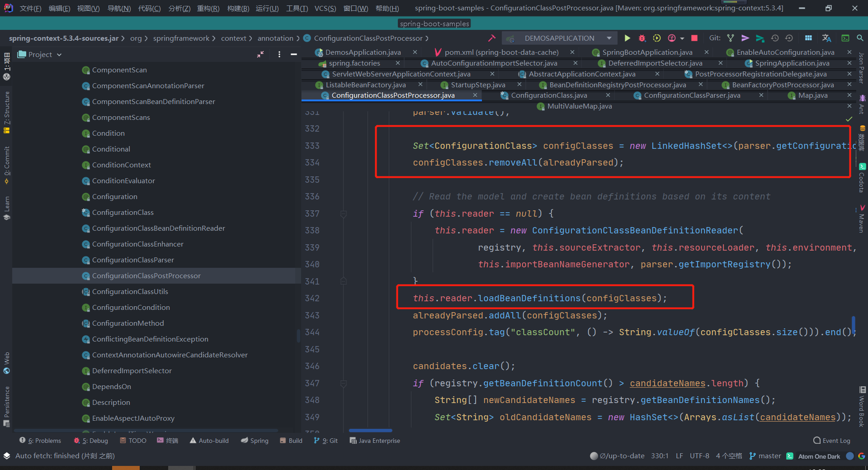Image resolution: width=868 pixels, height=470 pixels.
Task: Click the Git rollback icon
Action: (x=789, y=38)
